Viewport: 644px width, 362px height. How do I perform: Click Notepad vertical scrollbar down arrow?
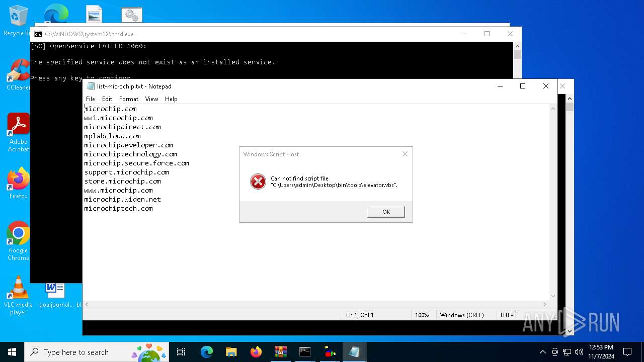tap(553, 296)
